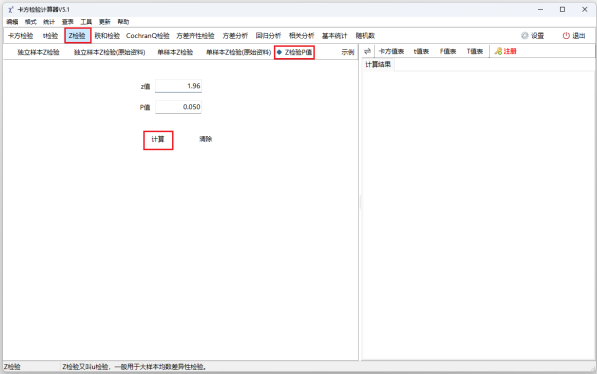Select the Z检验 tab
The width and height of the screenshot is (597, 374).
click(77, 36)
